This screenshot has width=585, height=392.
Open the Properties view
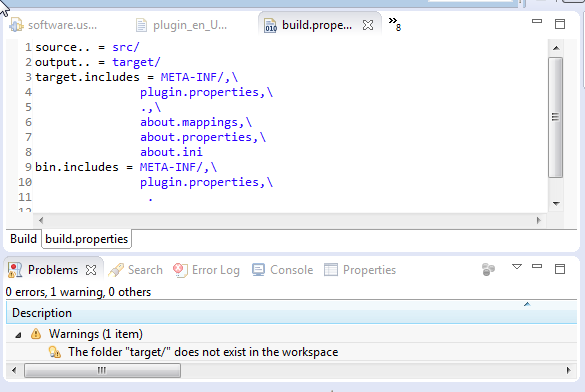click(360, 270)
